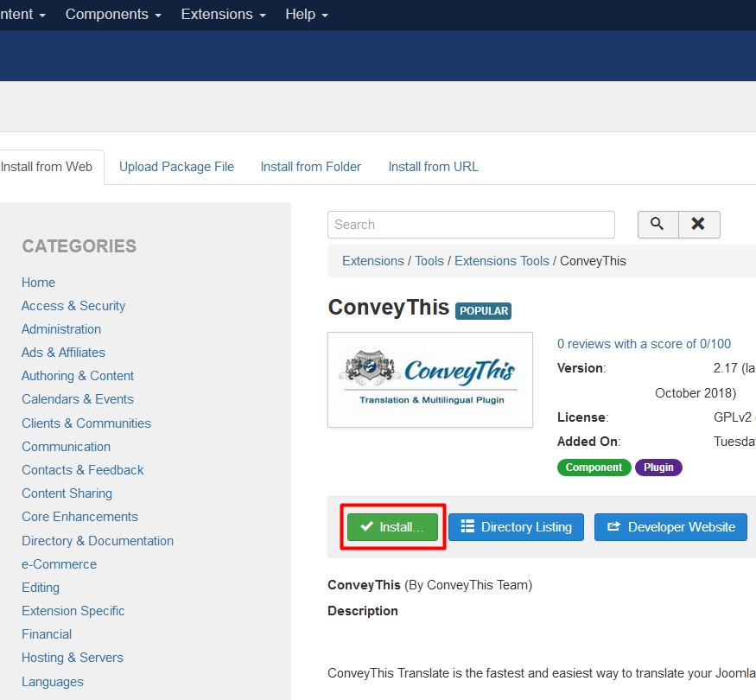Screen dimensions: 756x700
Task: Open the Components menu
Action: pyautogui.click(x=113, y=15)
